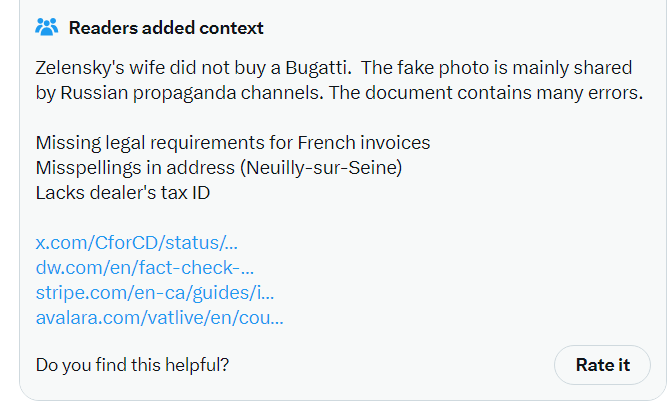Click the 'Readers added context' heading

[x=166, y=28]
